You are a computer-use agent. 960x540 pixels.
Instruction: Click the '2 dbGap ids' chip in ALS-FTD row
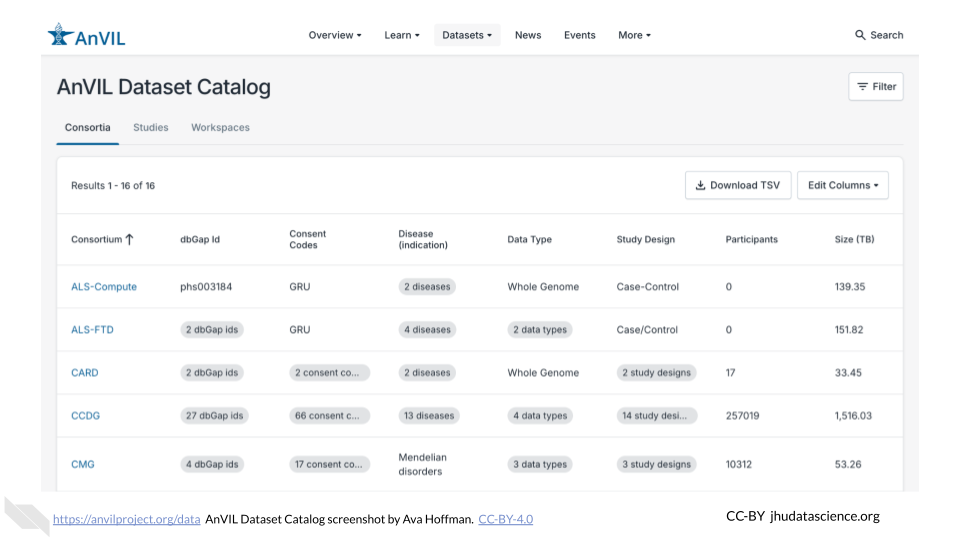(x=212, y=329)
